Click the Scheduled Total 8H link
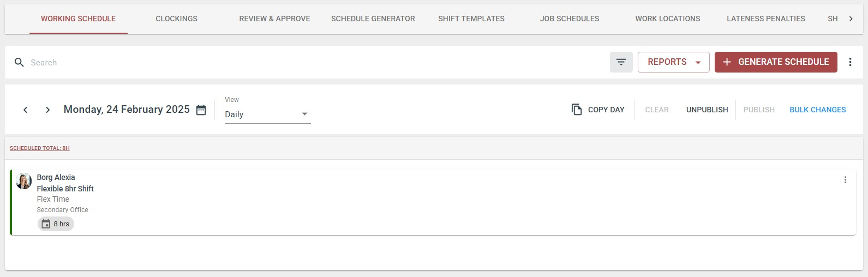Viewport: 868px width, 277px height. [x=40, y=148]
